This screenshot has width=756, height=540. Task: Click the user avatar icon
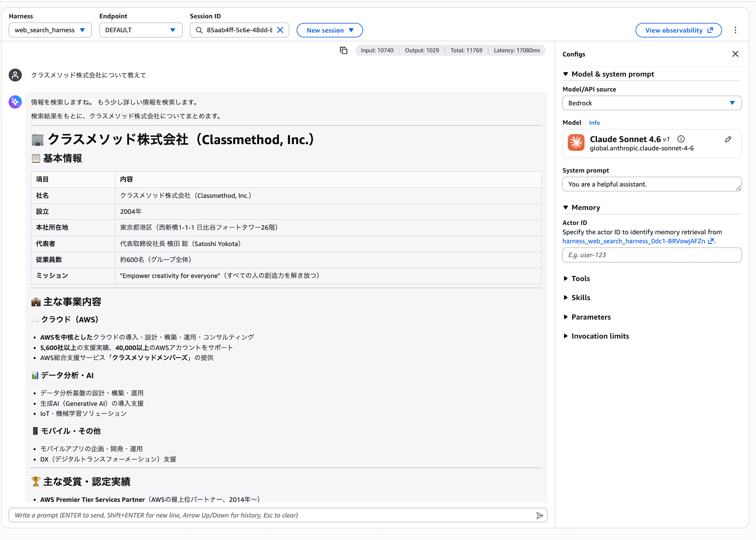(x=15, y=75)
